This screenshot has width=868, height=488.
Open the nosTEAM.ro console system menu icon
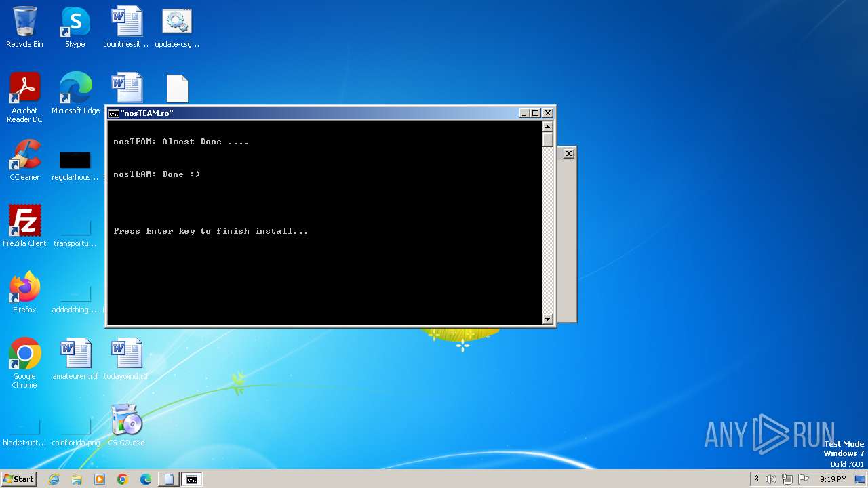click(114, 113)
